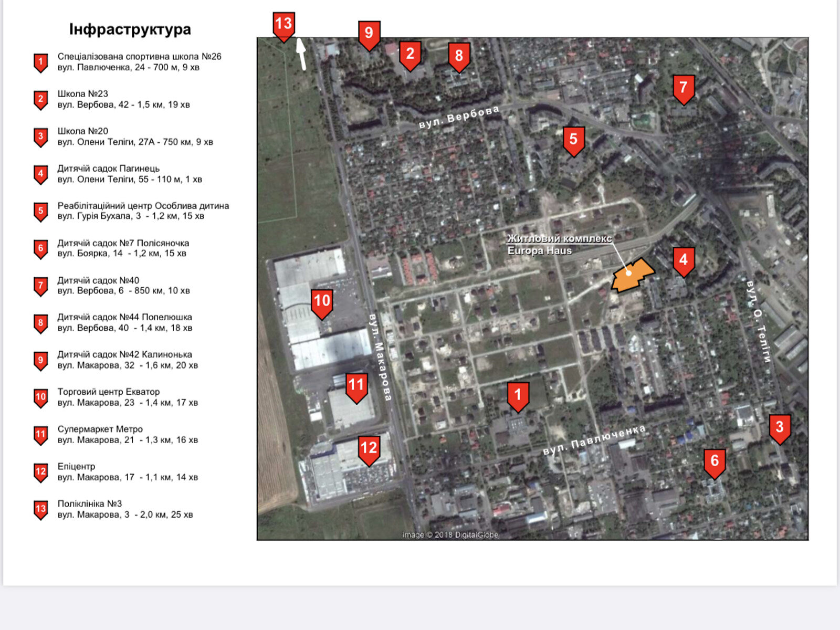Click the text Дитячій садок Пагинець
The image size is (840, 630).
(109, 169)
